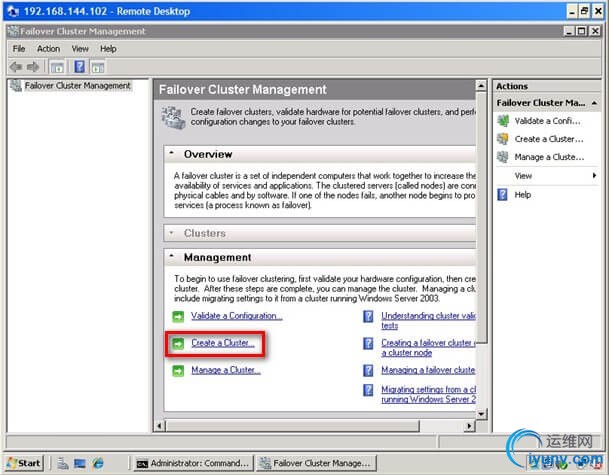Click the Back arrow toolbar icon
This screenshot has width=609, height=475.
[x=16, y=67]
